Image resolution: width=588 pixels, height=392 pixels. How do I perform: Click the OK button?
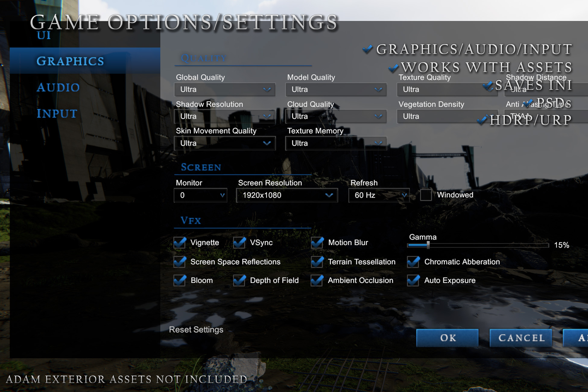447,338
